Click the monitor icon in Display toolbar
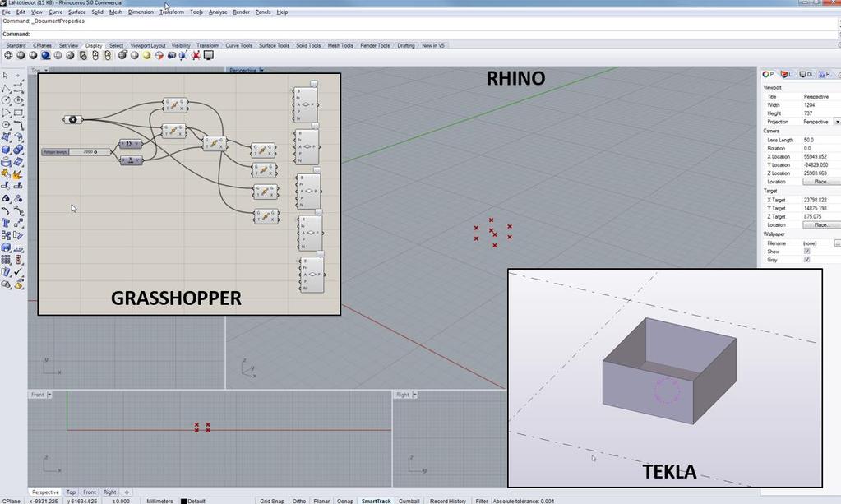841x504 pixels. point(209,55)
